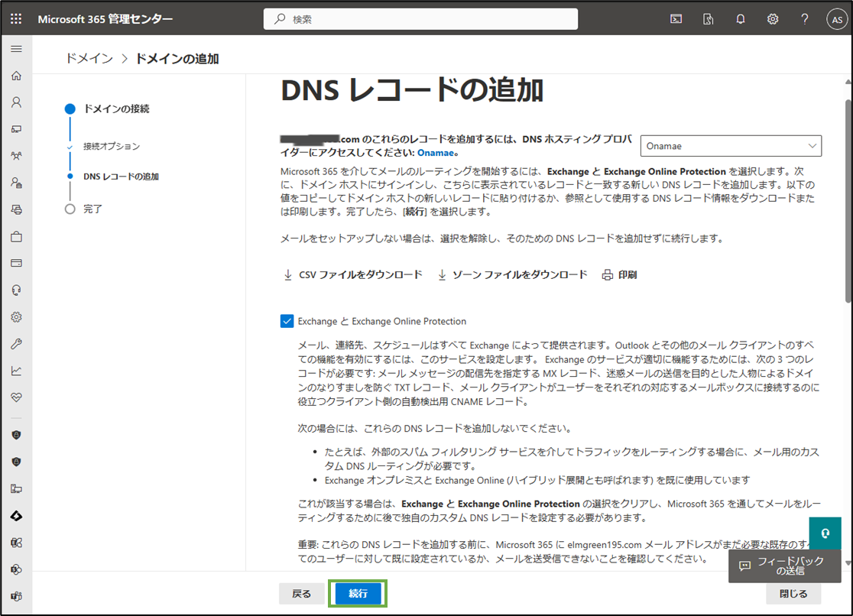The height and width of the screenshot is (616, 853).
Task: Open the Teams admin icon in sidebar
Action: [x=16, y=596]
